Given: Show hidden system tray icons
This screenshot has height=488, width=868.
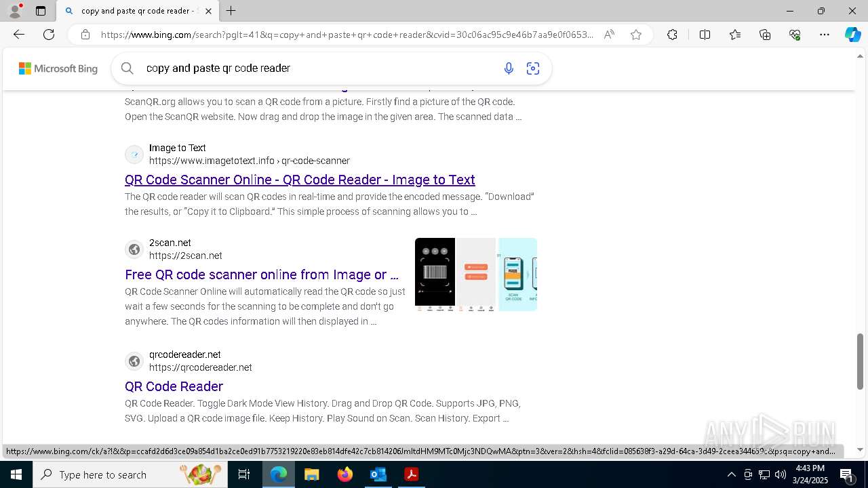Looking at the screenshot, I should (x=731, y=474).
